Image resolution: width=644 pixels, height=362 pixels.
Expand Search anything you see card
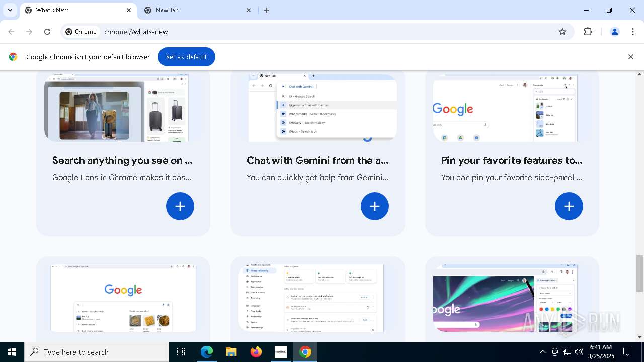click(180, 206)
